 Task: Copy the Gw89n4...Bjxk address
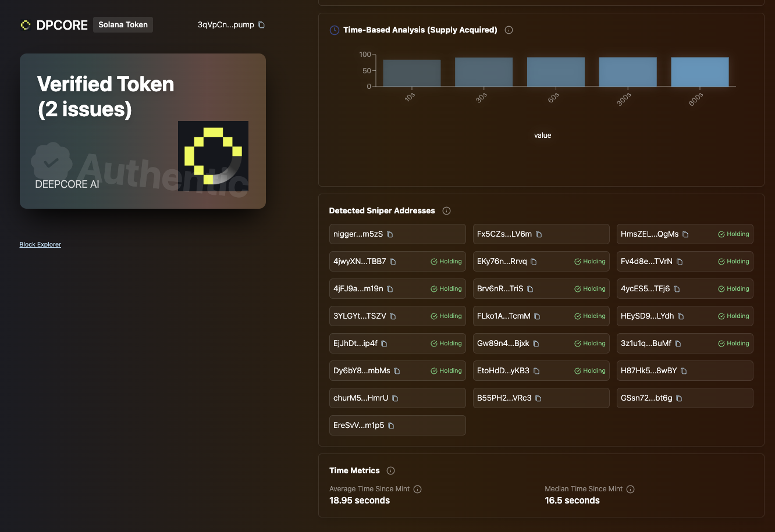coord(536,344)
